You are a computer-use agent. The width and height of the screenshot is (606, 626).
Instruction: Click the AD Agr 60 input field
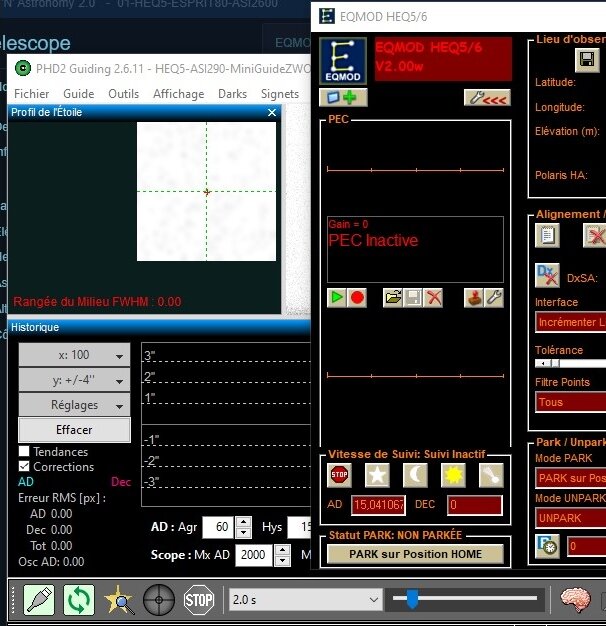(x=219, y=527)
